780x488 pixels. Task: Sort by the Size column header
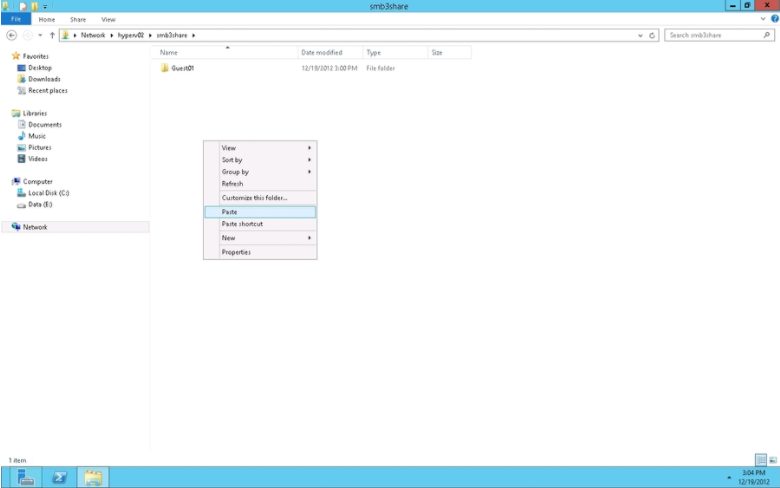pyautogui.click(x=449, y=52)
